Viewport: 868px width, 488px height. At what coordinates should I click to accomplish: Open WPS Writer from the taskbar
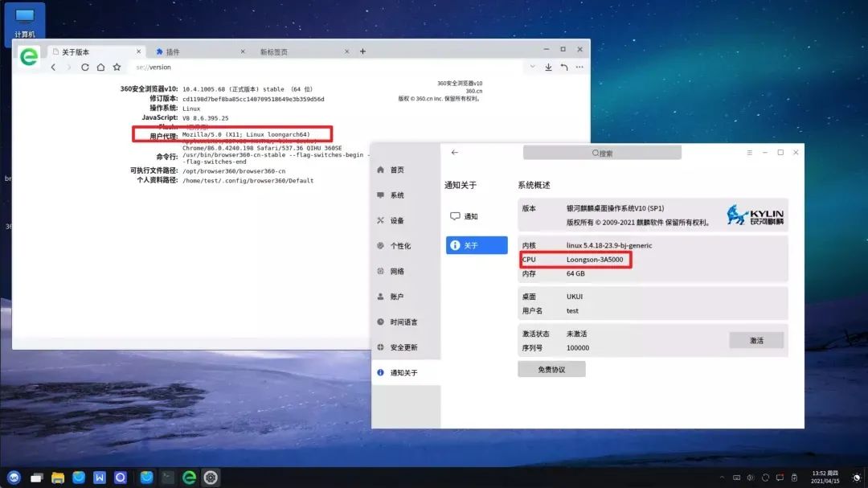(100, 478)
